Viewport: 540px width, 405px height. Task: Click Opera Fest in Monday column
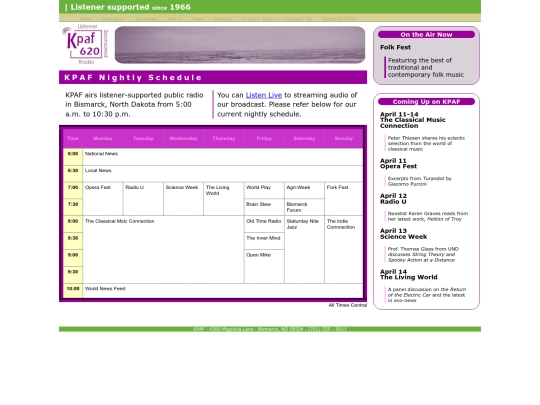click(x=103, y=199)
